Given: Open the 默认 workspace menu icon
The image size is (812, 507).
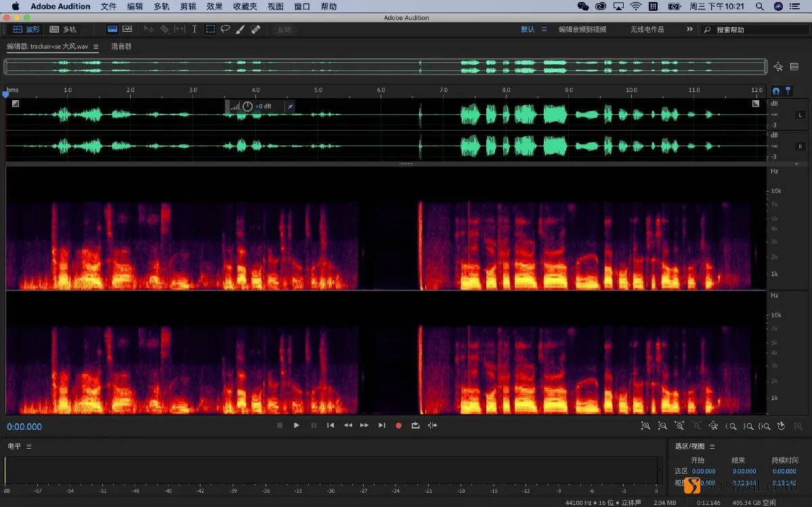Looking at the screenshot, I should [x=544, y=30].
